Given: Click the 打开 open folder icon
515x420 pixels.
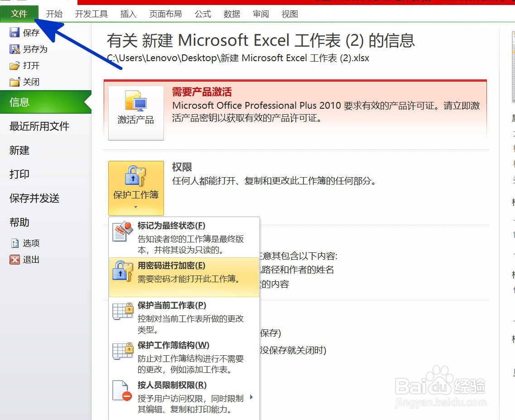Looking at the screenshot, I should click(14, 65).
